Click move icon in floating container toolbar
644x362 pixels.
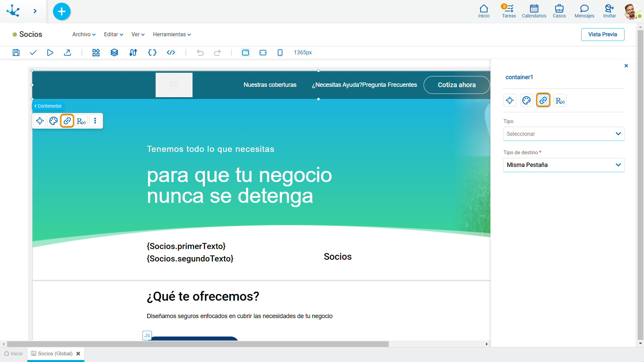pos(40,121)
